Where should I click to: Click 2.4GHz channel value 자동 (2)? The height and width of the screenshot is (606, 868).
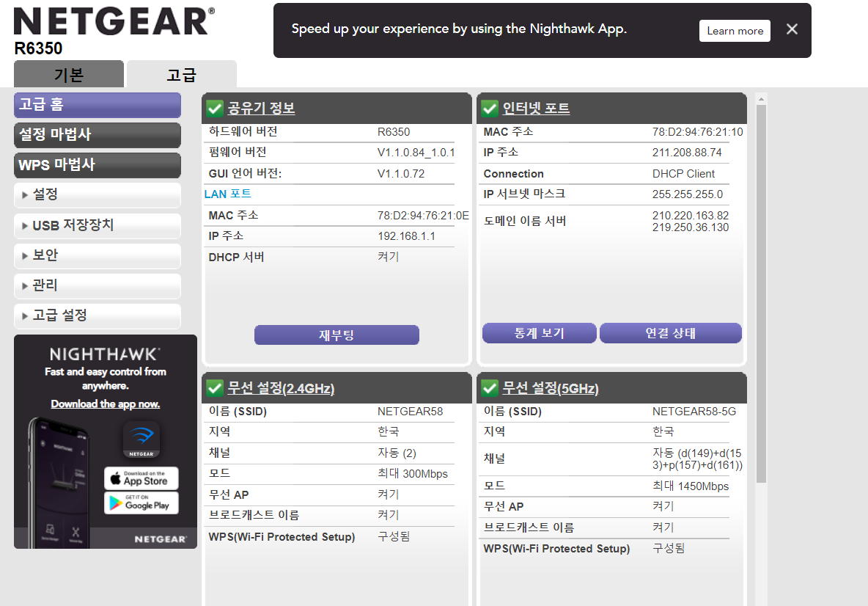point(397,453)
